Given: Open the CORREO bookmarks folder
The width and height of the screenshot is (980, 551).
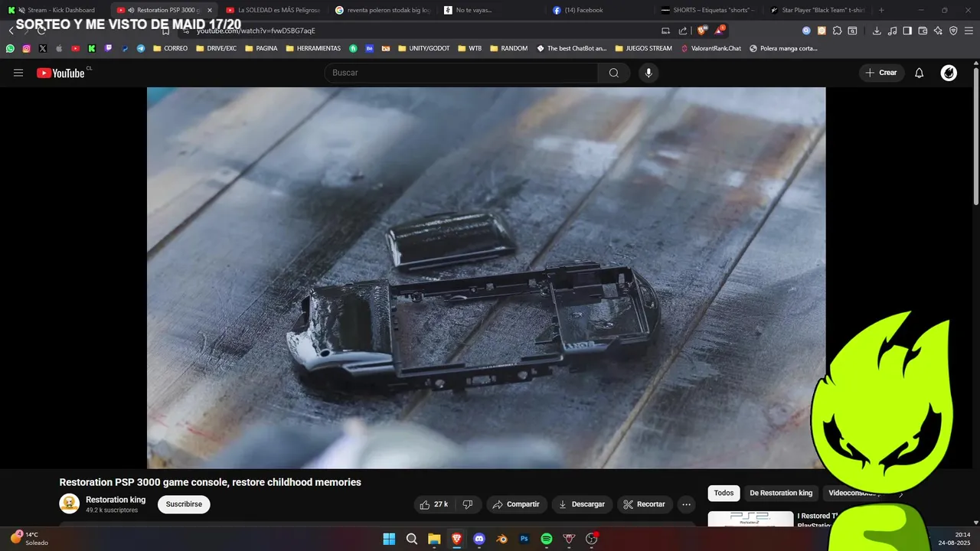Looking at the screenshot, I should 170,48.
